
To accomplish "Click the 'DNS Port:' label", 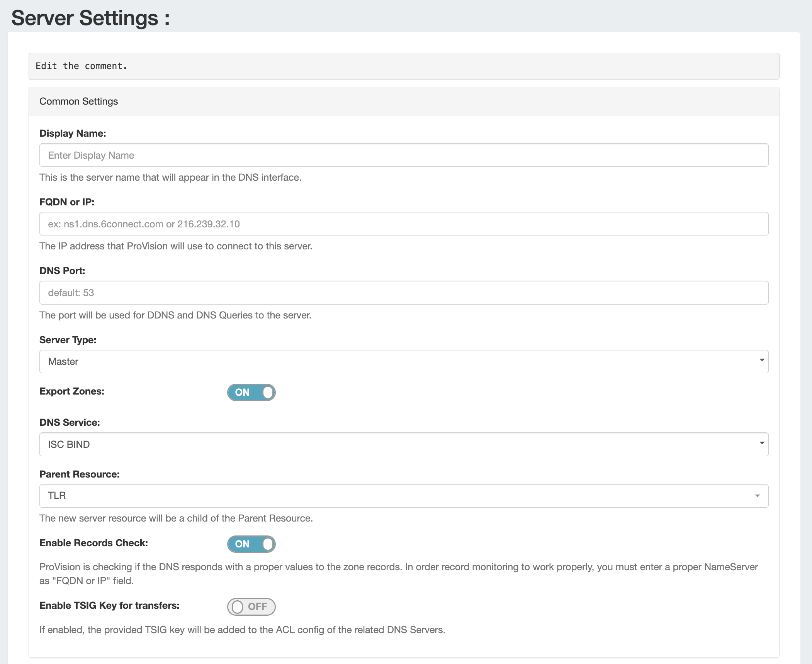I will point(62,271).
